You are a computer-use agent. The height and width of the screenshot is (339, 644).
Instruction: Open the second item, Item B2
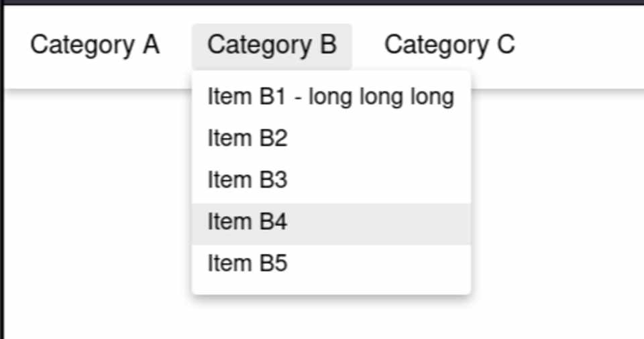[331, 139]
